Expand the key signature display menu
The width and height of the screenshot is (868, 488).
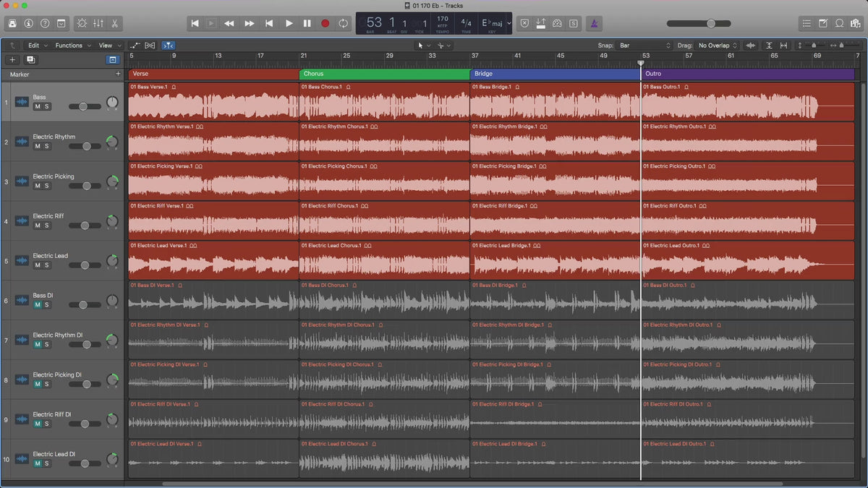pos(509,23)
